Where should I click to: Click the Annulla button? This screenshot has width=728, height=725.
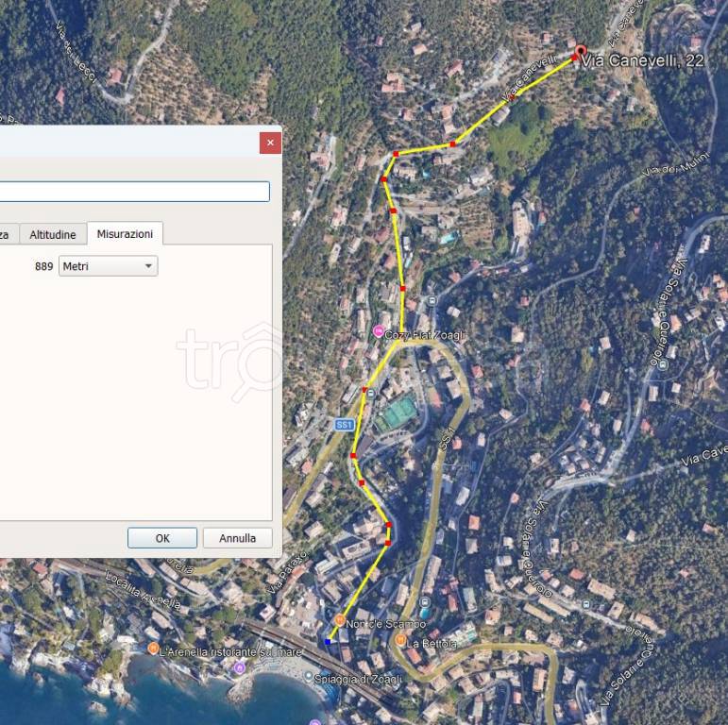tap(237, 538)
